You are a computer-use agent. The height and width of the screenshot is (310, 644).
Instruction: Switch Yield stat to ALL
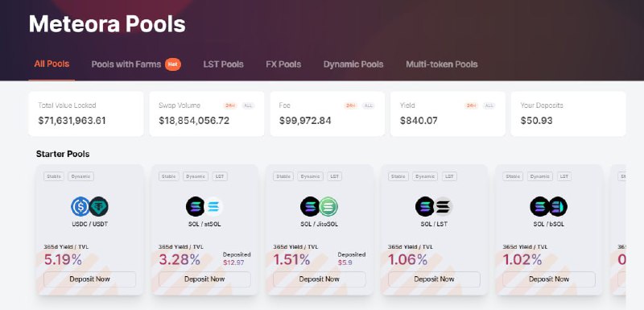click(x=489, y=106)
